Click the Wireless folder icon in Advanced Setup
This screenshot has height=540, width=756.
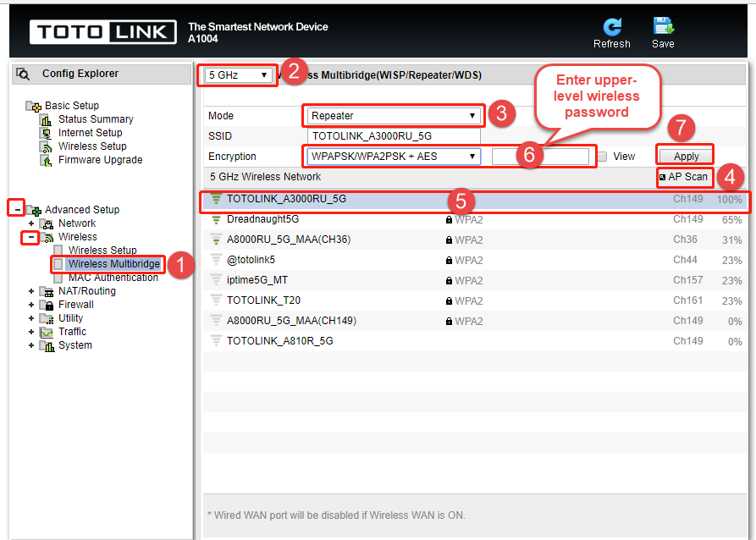[x=47, y=237]
